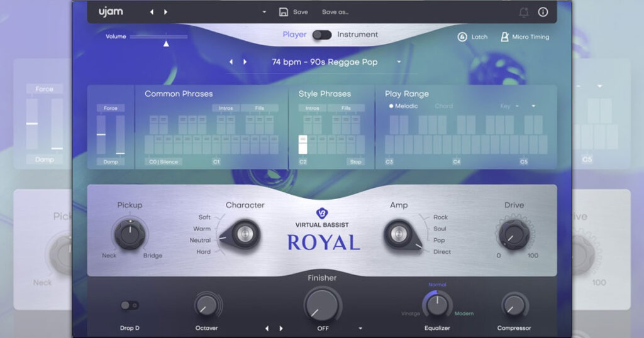Screen dimensions: 644x338
Task: Click the C3 key in Play Range
Action: (x=389, y=145)
